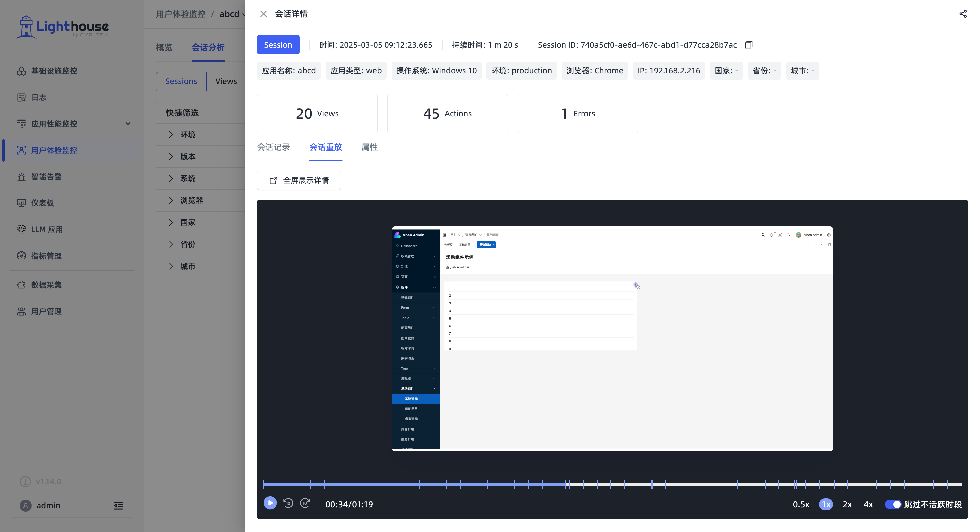Copy the Session ID with copy icon
980x532 pixels.
point(748,45)
